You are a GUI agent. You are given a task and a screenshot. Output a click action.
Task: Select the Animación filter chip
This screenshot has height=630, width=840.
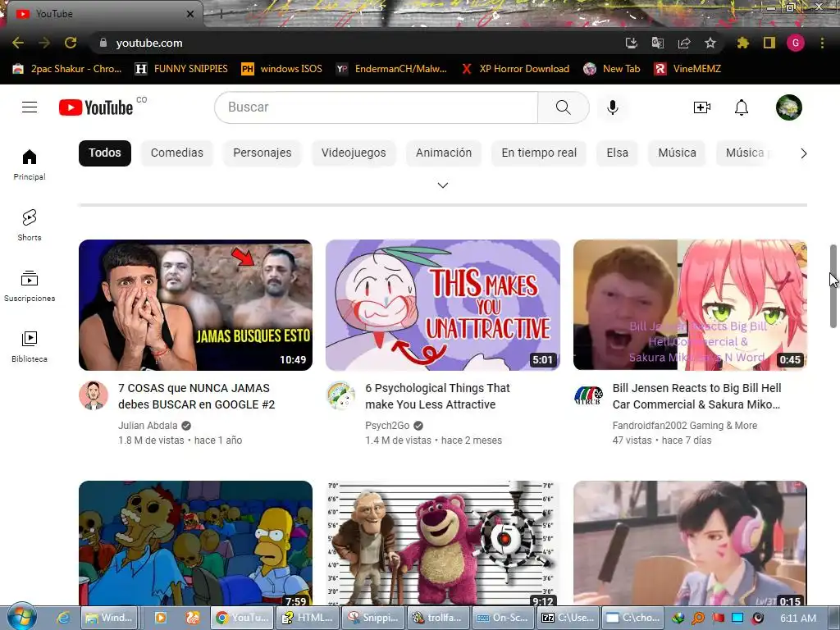pyautogui.click(x=444, y=153)
